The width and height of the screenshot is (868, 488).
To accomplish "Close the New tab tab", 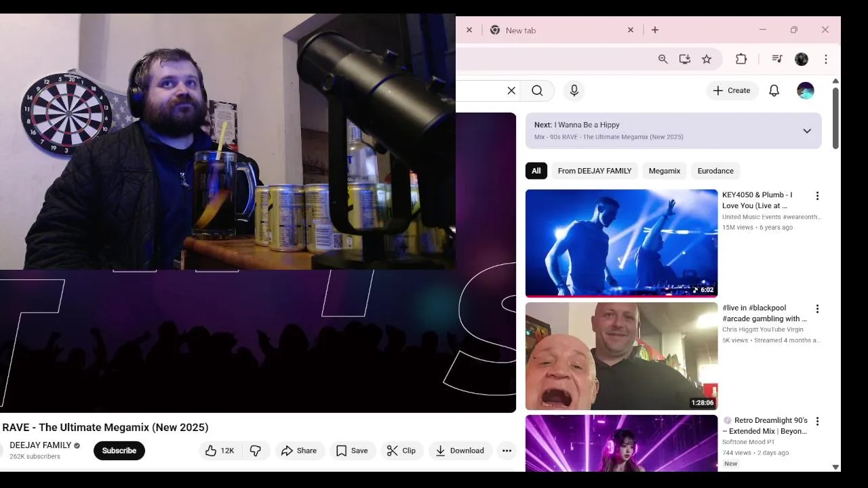I will tap(631, 30).
